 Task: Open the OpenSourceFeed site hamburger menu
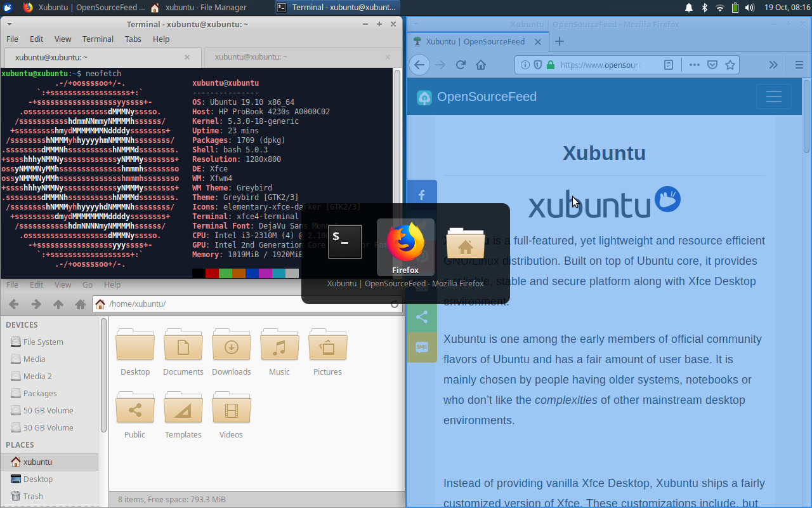[773, 97]
